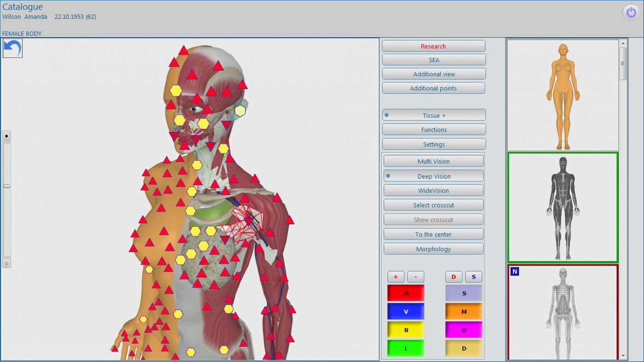The image size is (644, 362).
Task: Open the Settings panel
Action: pyautogui.click(x=433, y=144)
